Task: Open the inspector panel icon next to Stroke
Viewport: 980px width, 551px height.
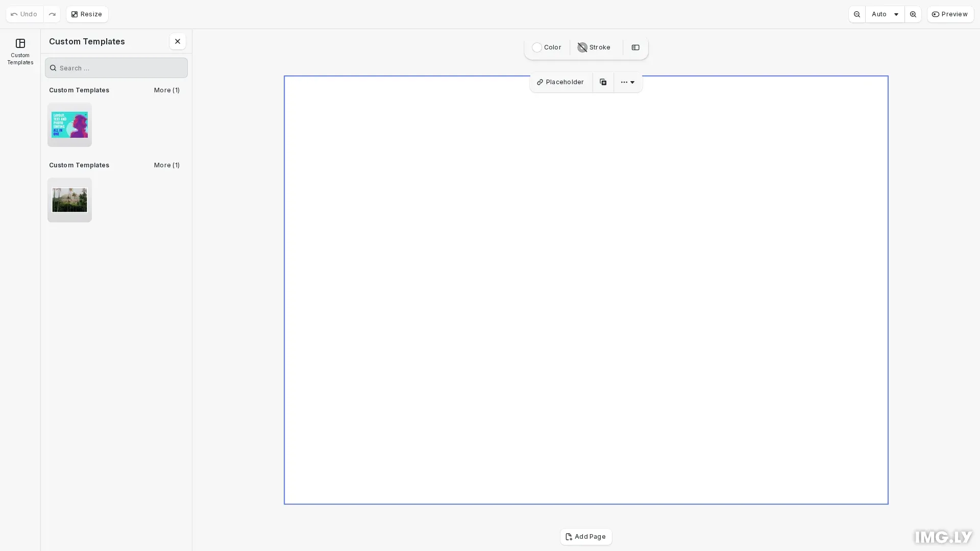Action: pyautogui.click(x=635, y=47)
